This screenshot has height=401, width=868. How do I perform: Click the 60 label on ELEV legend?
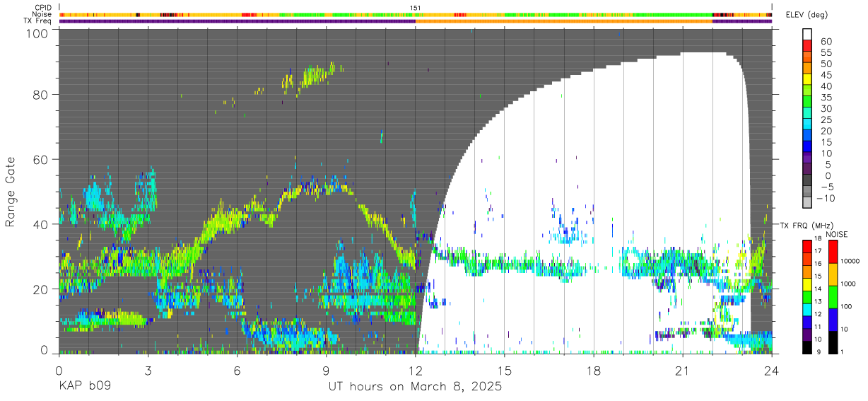point(826,41)
